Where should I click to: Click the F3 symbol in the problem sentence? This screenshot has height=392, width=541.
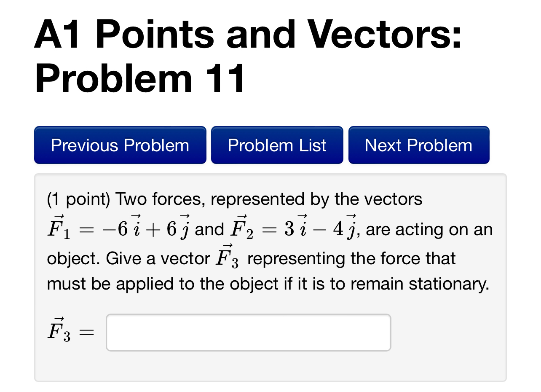tap(227, 256)
